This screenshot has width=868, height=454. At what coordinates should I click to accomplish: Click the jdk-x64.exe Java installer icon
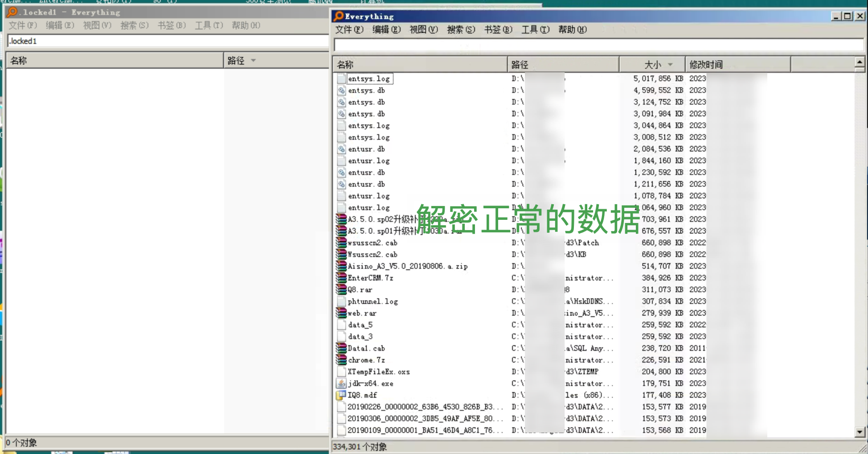(x=341, y=384)
